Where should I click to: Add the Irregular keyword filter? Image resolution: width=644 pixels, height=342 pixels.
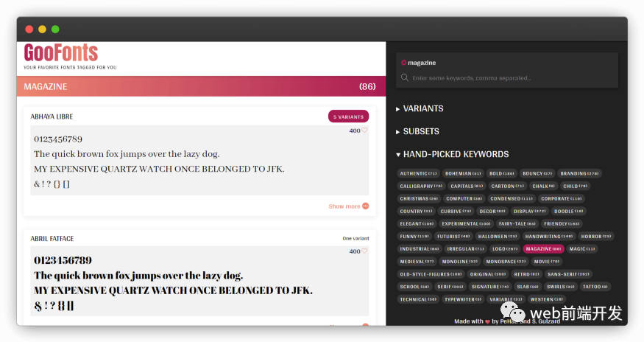(466, 248)
